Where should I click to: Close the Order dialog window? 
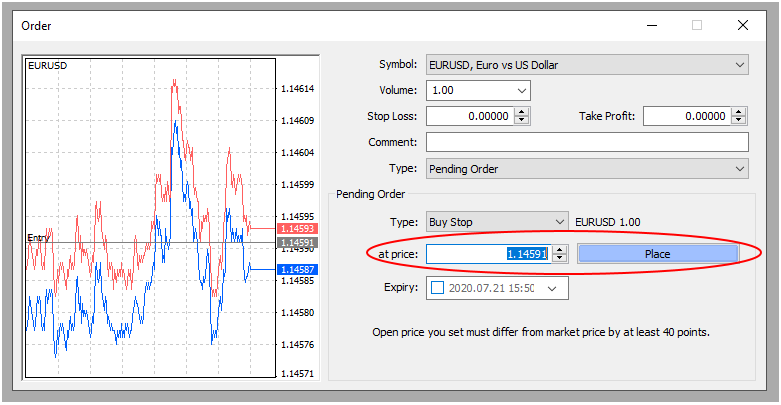[743, 25]
